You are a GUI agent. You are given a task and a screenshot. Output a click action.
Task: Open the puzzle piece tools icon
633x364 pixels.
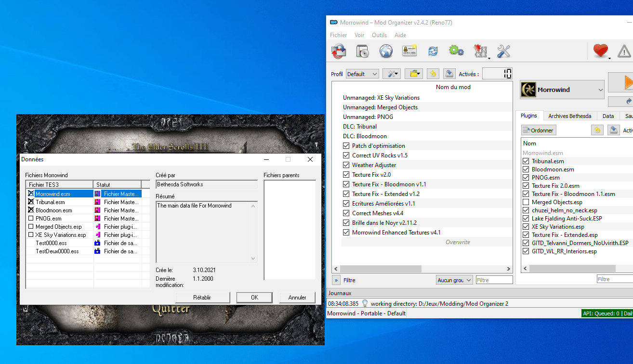(x=480, y=51)
